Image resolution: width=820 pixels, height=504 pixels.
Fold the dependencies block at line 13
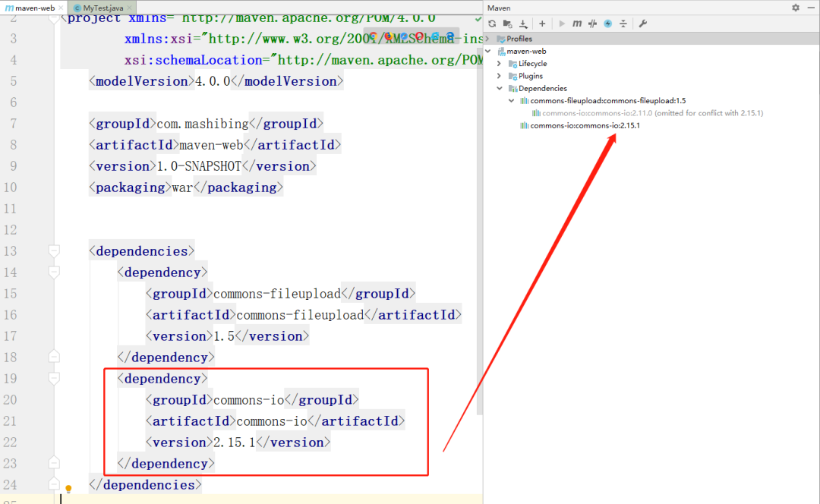click(54, 251)
